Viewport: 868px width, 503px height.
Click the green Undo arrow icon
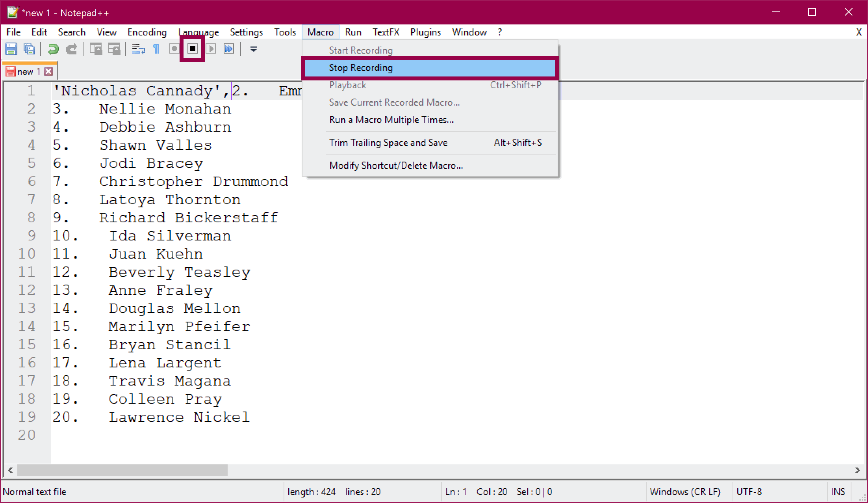53,49
